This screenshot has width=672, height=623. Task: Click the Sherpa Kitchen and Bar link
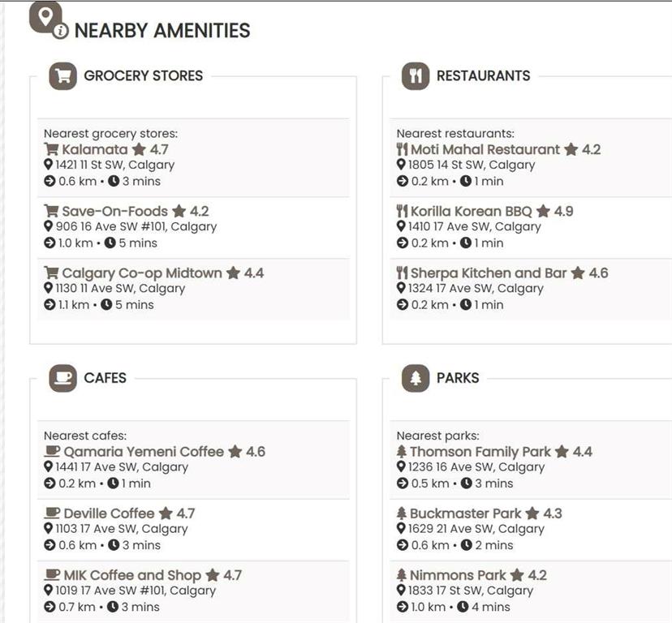click(488, 273)
